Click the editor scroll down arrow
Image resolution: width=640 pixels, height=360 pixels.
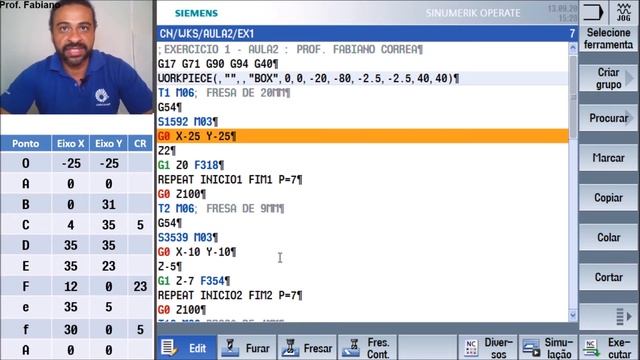point(573,315)
